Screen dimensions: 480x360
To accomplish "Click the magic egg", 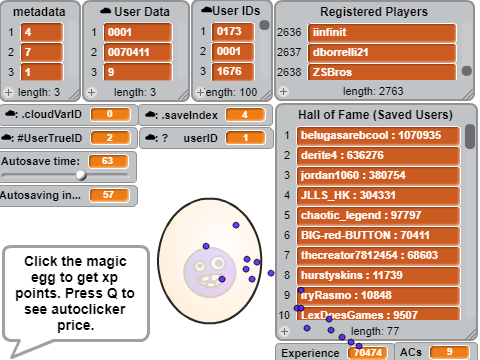I will point(210,261).
